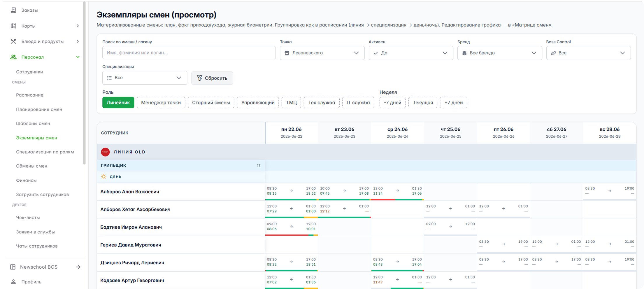Open Алборов Алан Важаевич's Monday 22.06 shift
Image resolution: width=644 pixels, height=289 pixels.
(291, 192)
